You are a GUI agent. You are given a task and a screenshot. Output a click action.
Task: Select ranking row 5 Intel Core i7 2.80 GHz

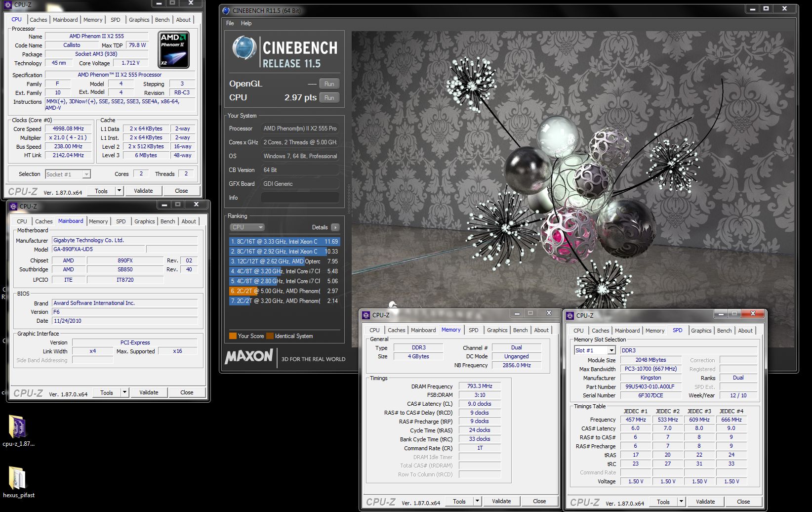284,281
